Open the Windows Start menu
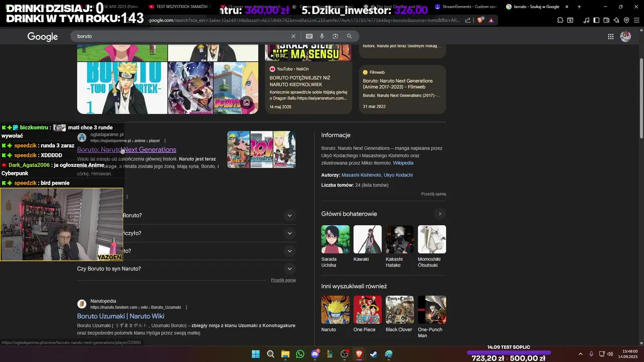Image resolution: width=644 pixels, height=362 pixels. pyautogui.click(x=256, y=354)
